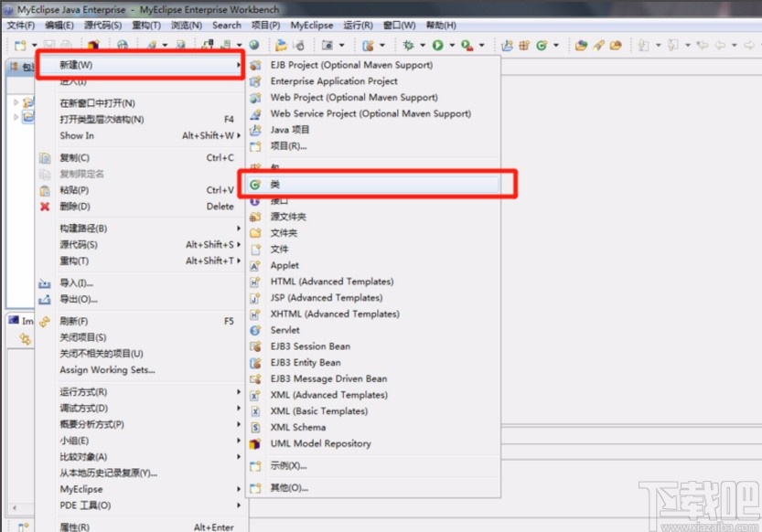The height and width of the screenshot is (532, 762).
Task: Select Enterprise Application Project
Action: pyautogui.click(x=372, y=81)
